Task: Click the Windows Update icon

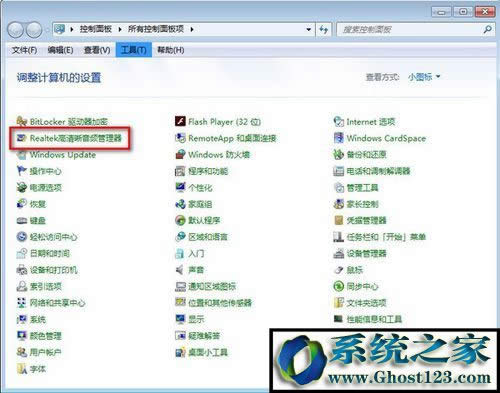Action: coord(21,155)
